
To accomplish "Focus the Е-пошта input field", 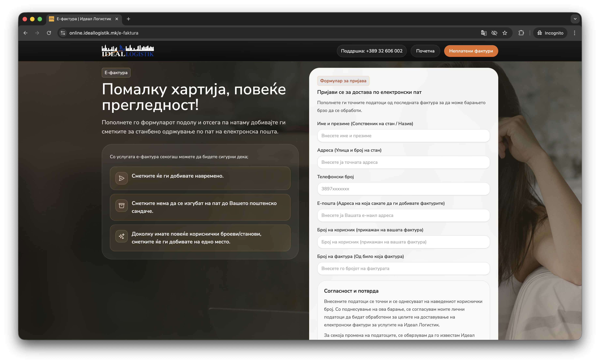I will pos(404,215).
